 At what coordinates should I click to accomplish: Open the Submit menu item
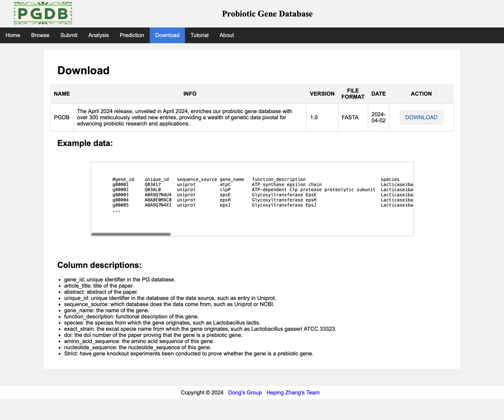pyautogui.click(x=69, y=35)
